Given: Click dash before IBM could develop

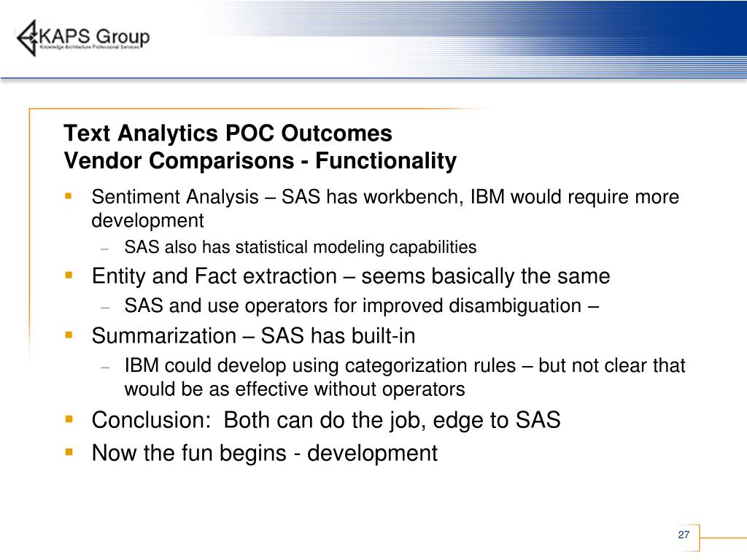Looking at the screenshot, I should tap(105, 367).
